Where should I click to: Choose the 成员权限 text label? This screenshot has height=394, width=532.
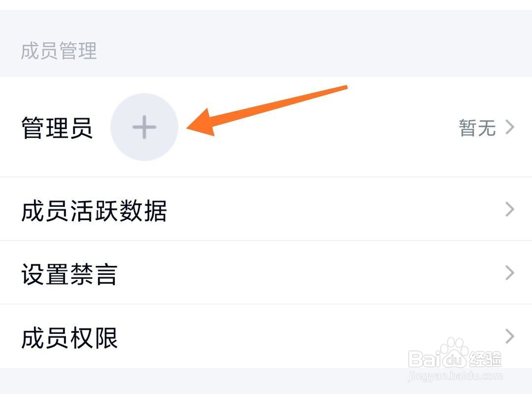pyautogui.click(x=69, y=338)
